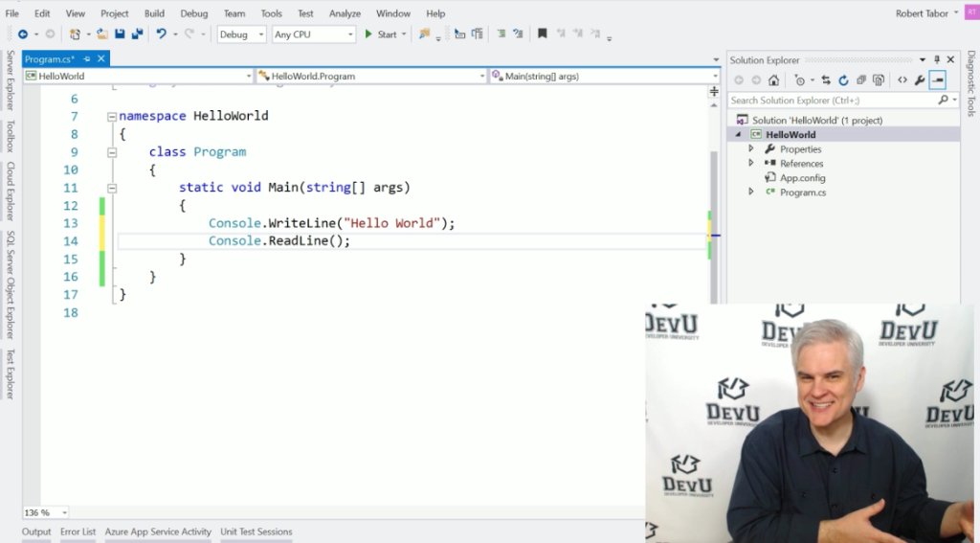
Task: Click the Find in Files icon after Start
Action: point(424,34)
